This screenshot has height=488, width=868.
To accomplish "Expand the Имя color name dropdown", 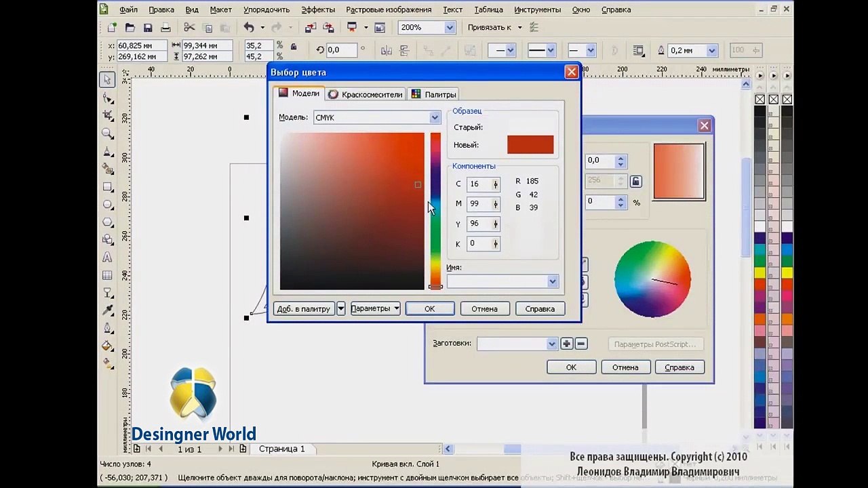I will (552, 282).
